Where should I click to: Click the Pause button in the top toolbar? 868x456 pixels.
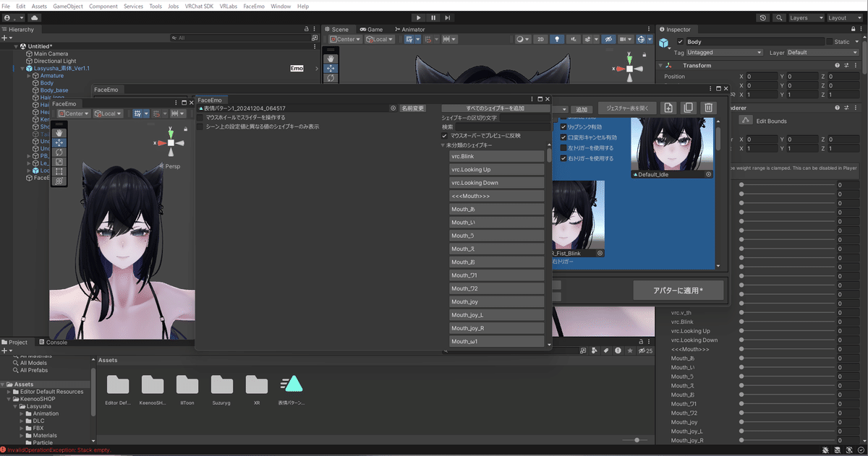[x=433, y=17]
